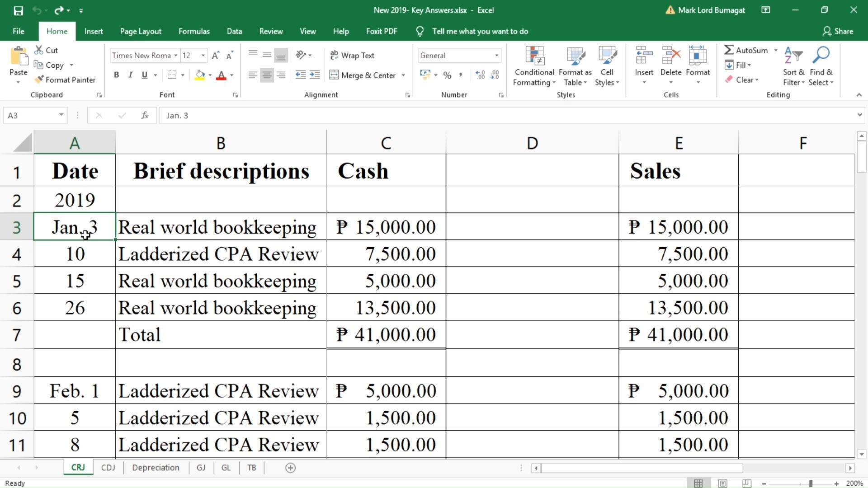Viewport: 868px width, 488px height.
Task: Click the AutoSum button
Action: pyautogui.click(x=746, y=50)
